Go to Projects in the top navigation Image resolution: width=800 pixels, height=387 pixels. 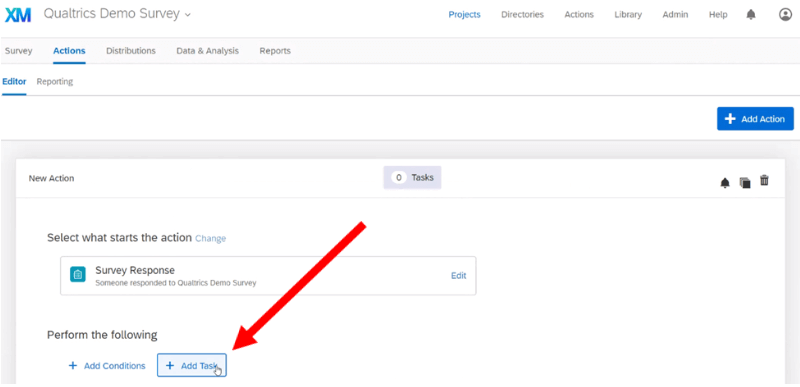(464, 15)
